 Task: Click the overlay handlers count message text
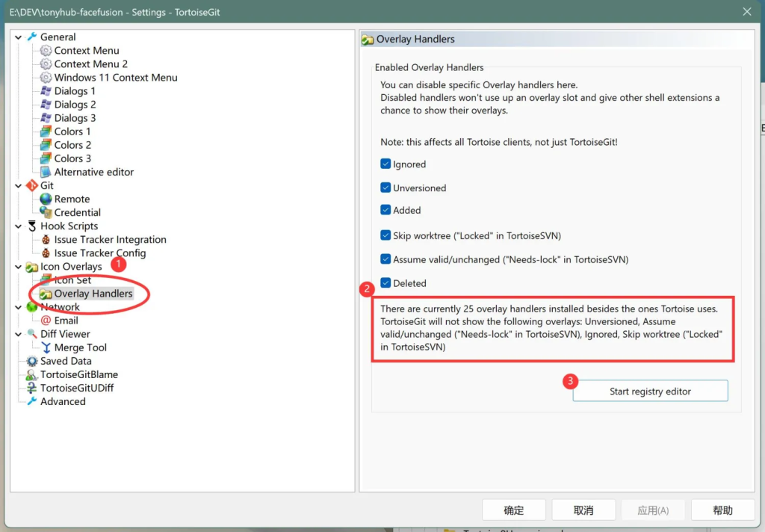(551, 327)
